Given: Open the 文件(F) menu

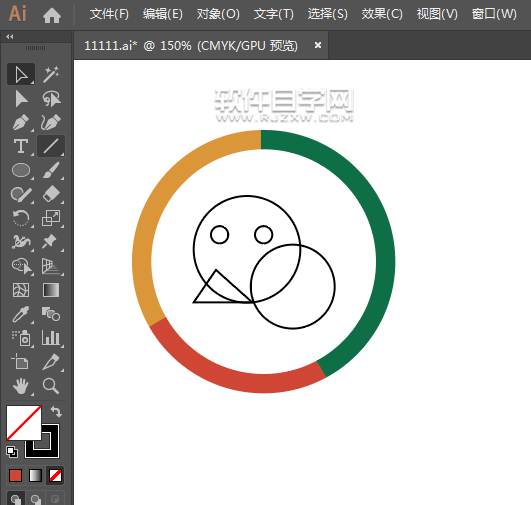Looking at the screenshot, I should 109,14.
